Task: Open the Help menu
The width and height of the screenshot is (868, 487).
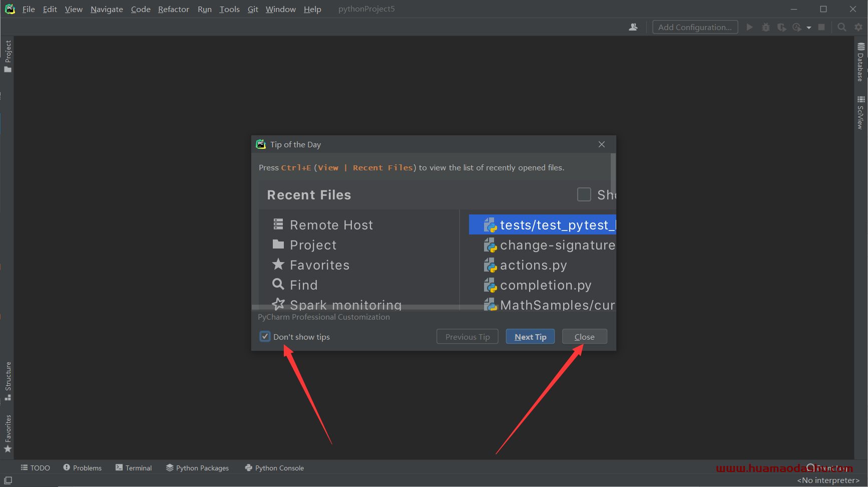Action: (312, 9)
